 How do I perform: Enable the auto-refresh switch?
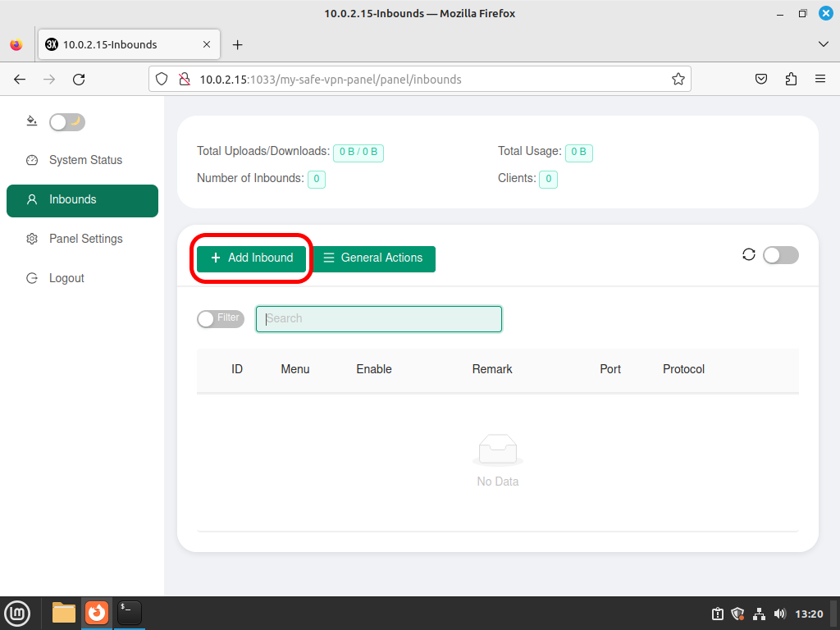(781, 255)
